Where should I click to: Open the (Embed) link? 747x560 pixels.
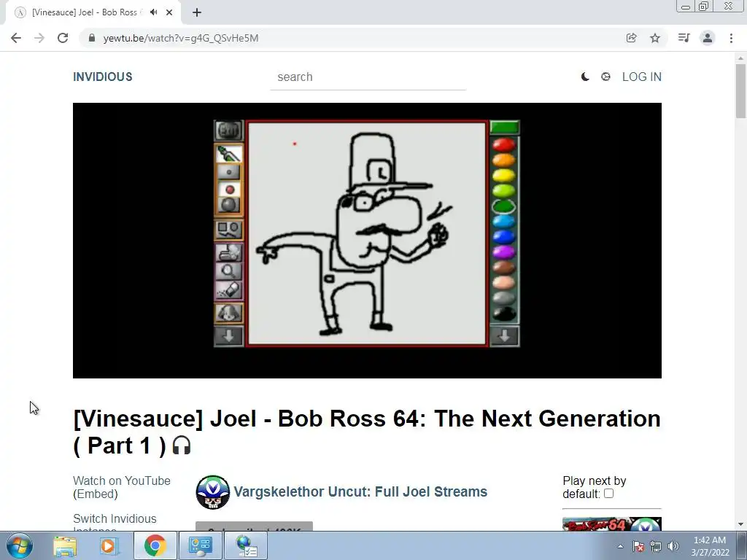point(96,494)
